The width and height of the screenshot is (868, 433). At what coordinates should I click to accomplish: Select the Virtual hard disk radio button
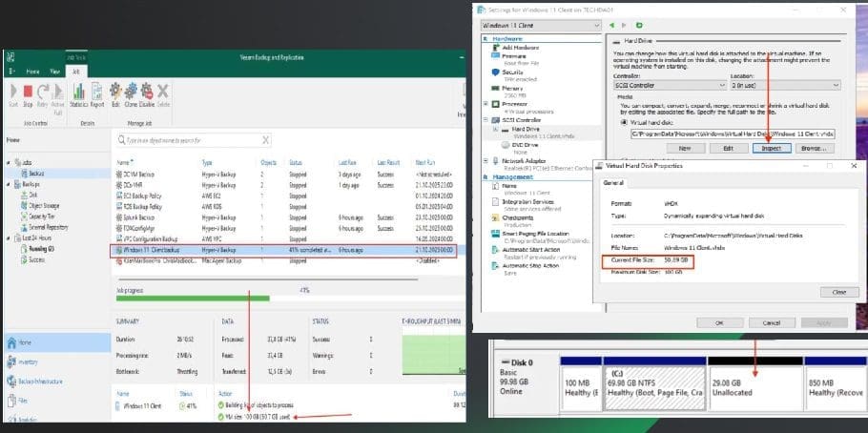(x=625, y=122)
